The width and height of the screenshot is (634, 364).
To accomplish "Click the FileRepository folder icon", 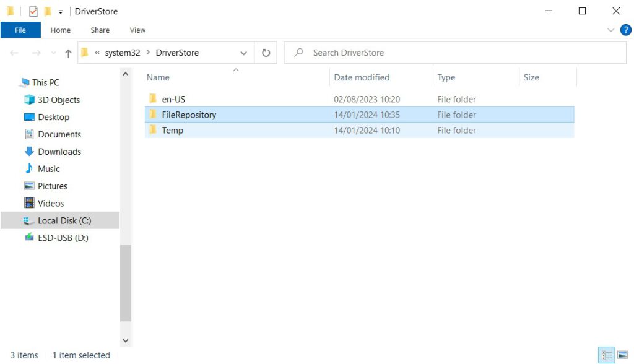I will [153, 114].
